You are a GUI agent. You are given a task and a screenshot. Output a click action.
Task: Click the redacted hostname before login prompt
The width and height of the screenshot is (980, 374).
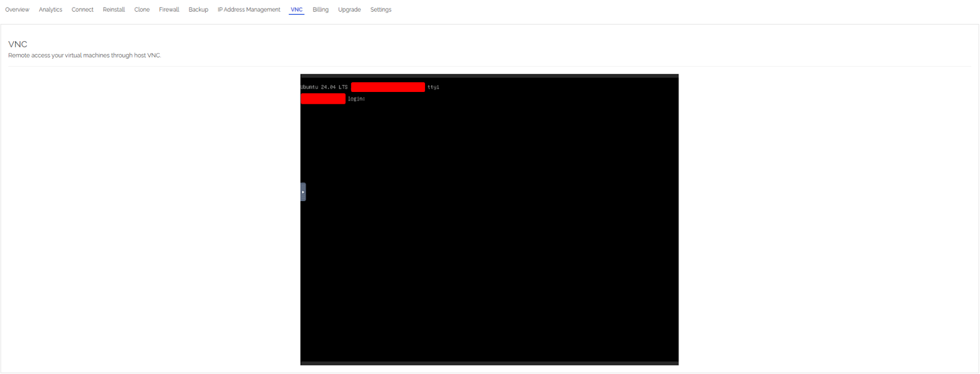point(323,99)
